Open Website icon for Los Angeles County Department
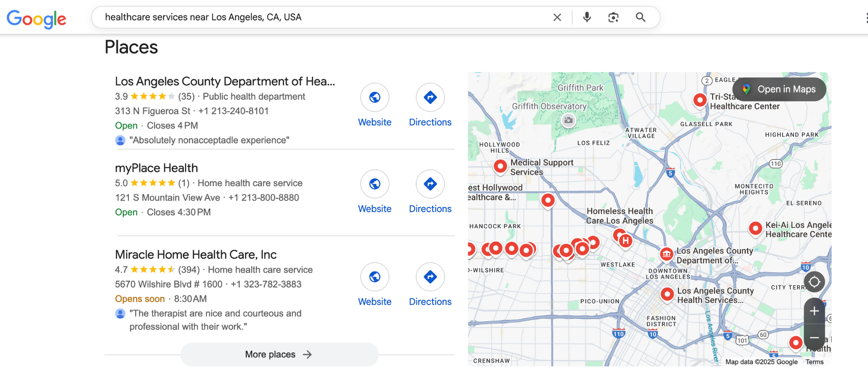The height and width of the screenshot is (383, 868). [375, 97]
